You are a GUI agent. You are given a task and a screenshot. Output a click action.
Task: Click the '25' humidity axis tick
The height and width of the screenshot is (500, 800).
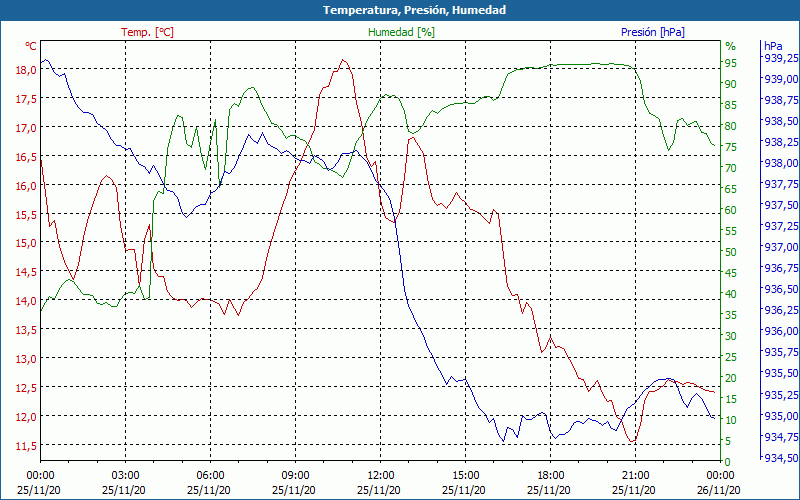tap(731, 357)
